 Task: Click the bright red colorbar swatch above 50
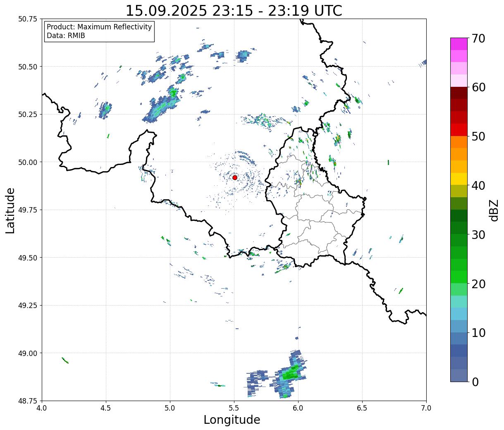(459, 130)
